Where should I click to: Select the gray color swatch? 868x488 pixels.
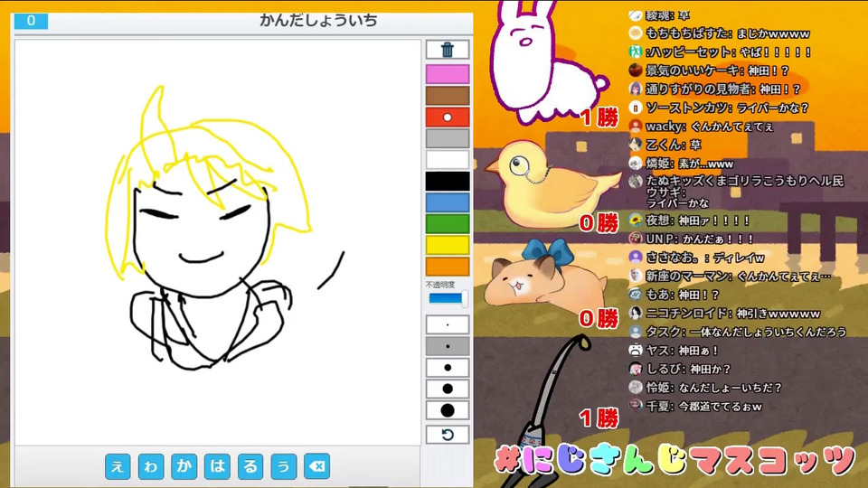pyautogui.click(x=448, y=138)
